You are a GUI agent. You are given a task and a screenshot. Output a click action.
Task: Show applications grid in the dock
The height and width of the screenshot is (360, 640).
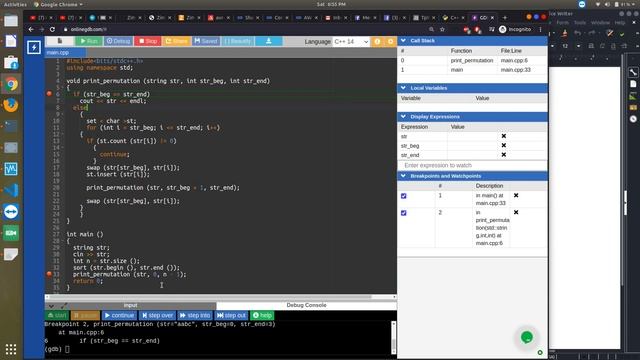[x=11, y=349]
